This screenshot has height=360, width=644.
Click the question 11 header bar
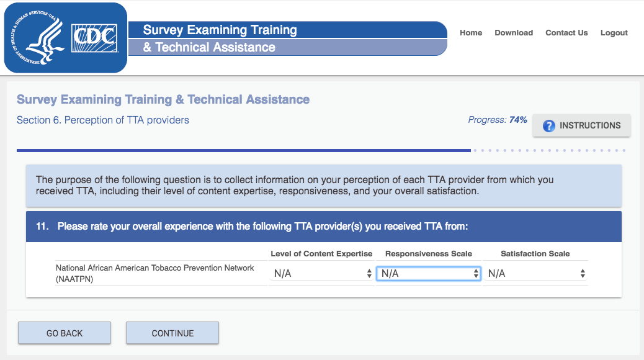point(323,227)
